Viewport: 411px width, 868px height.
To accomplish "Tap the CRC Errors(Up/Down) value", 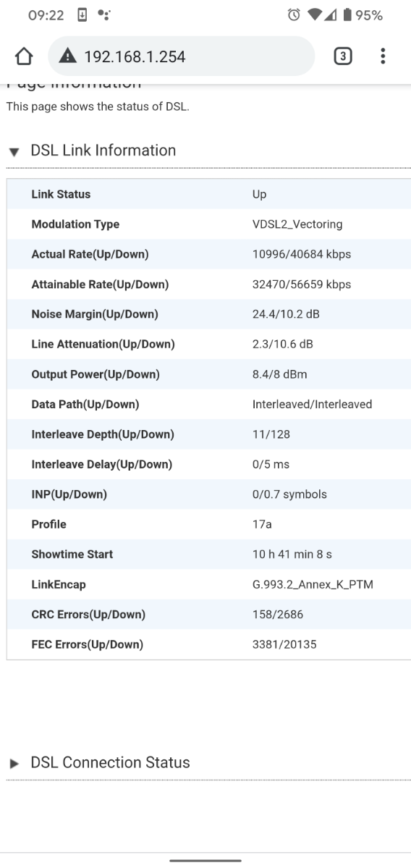I will [x=278, y=615].
